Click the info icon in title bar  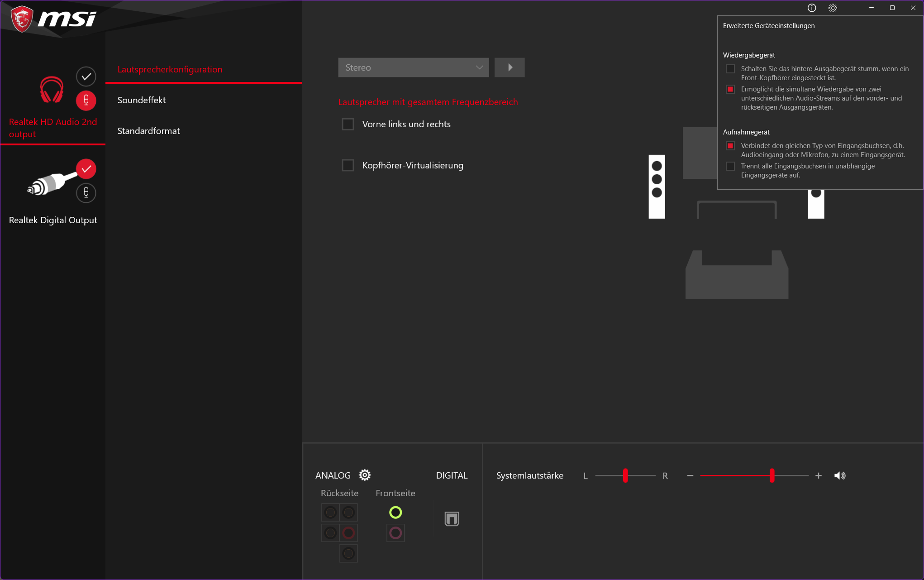click(812, 8)
